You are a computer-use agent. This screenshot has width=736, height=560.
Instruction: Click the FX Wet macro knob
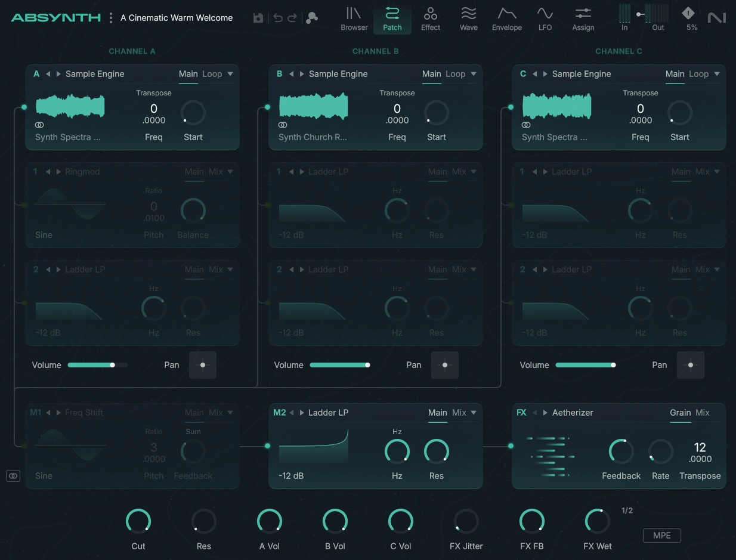pos(598,521)
